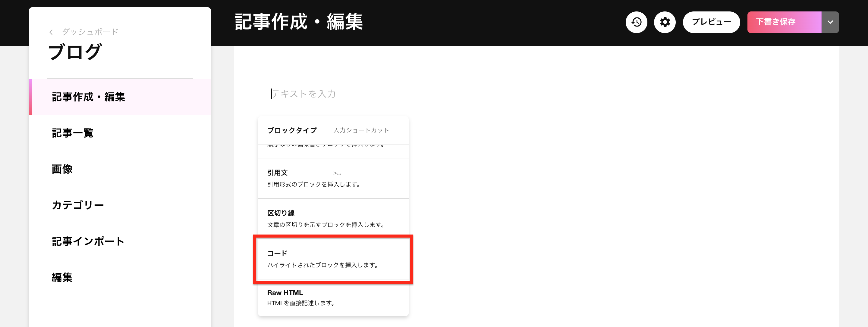The width and height of the screenshot is (868, 327).
Task: Insert a Raw HTML block
Action: pyautogui.click(x=333, y=298)
